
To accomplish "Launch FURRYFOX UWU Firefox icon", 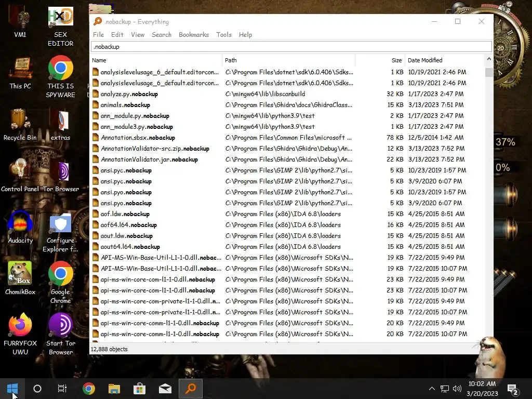I will (x=20, y=334).
